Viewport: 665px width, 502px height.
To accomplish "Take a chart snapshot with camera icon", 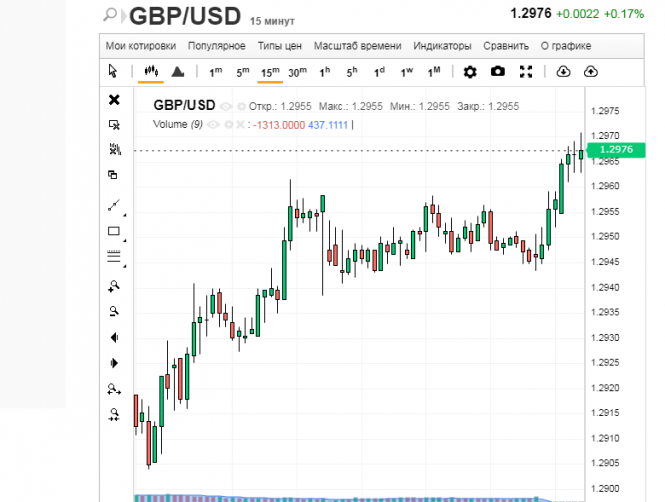I will tap(498, 72).
